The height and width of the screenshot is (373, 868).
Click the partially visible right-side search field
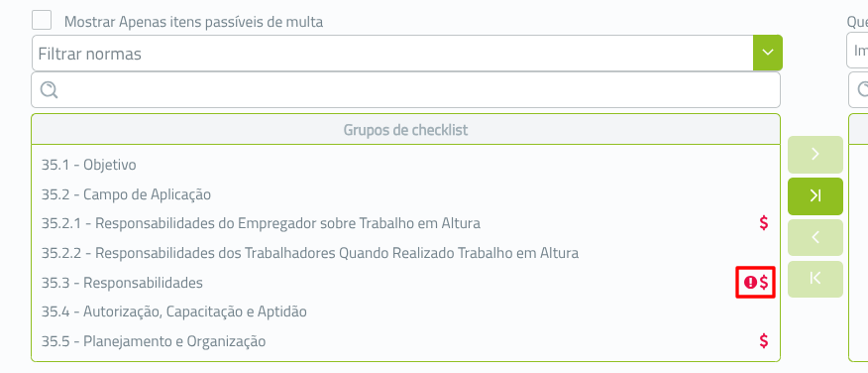point(859,90)
